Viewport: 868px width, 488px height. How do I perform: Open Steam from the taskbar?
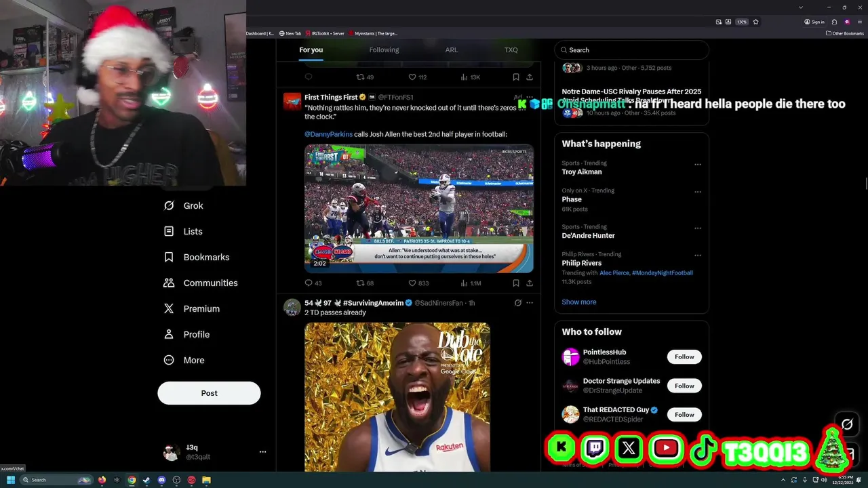[146, 480]
